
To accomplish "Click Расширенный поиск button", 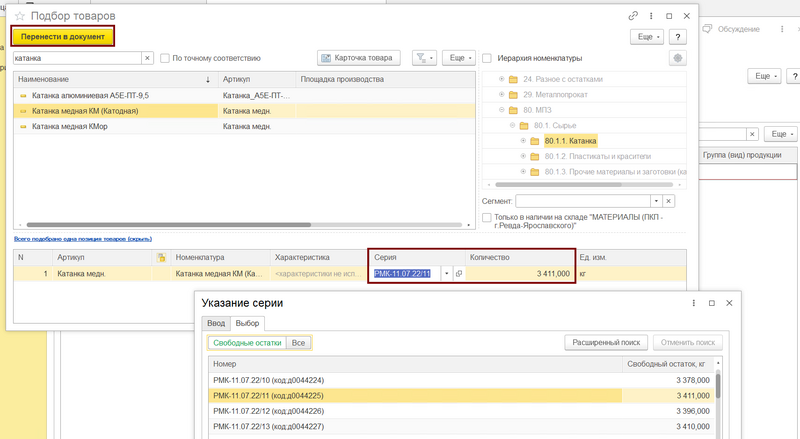I will (x=606, y=343).
